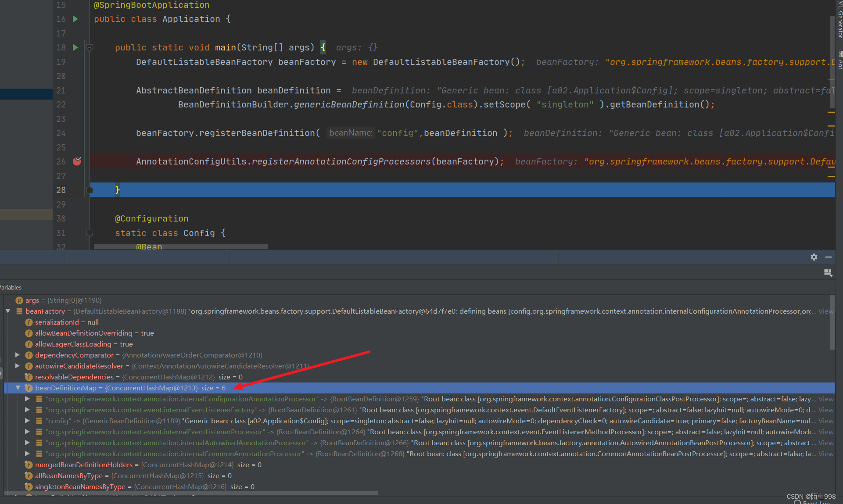Run main method using gutter arrow

(x=75, y=47)
